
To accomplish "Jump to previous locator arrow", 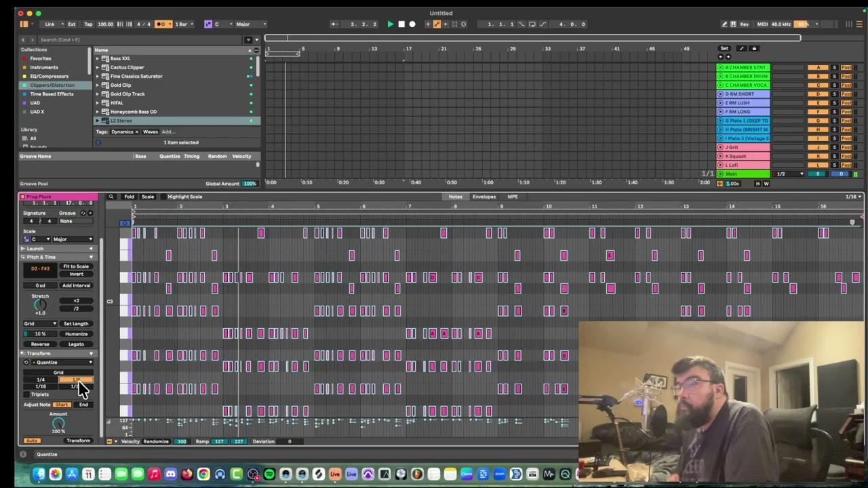I will (720, 57).
